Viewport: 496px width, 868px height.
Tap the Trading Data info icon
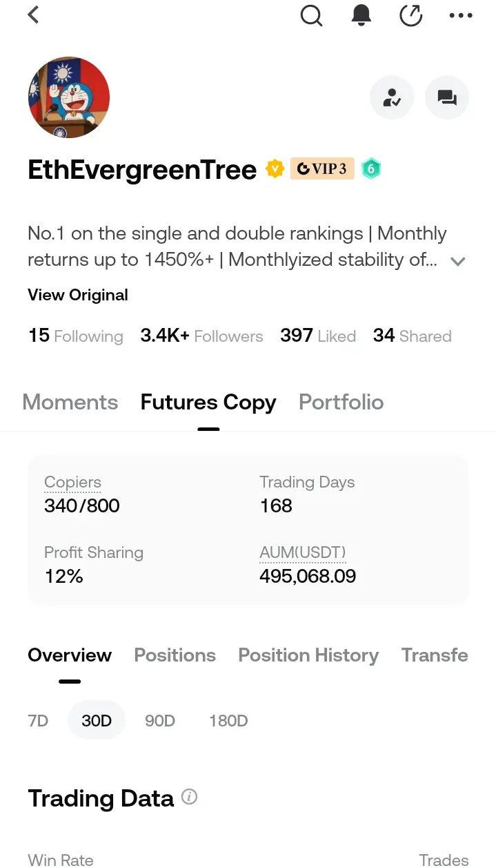coord(189,797)
